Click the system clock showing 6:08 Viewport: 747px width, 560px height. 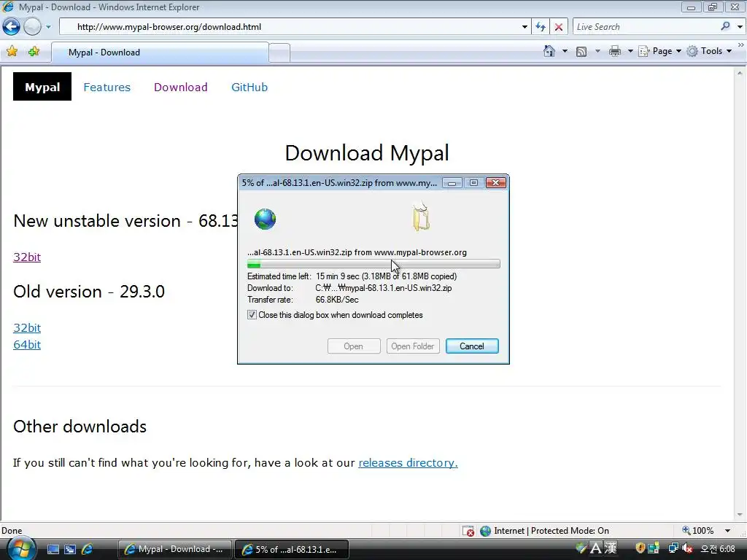click(x=718, y=549)
